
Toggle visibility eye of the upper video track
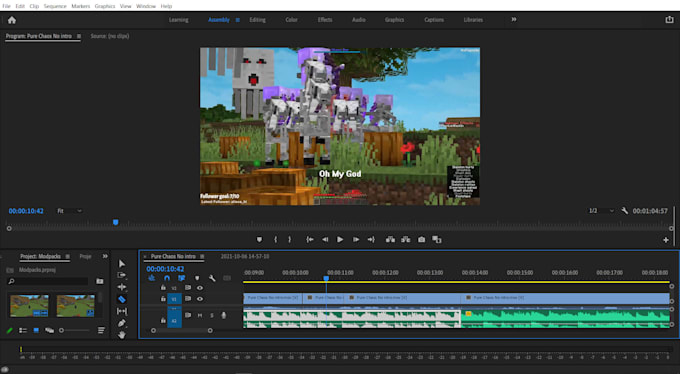pos(199,288)
